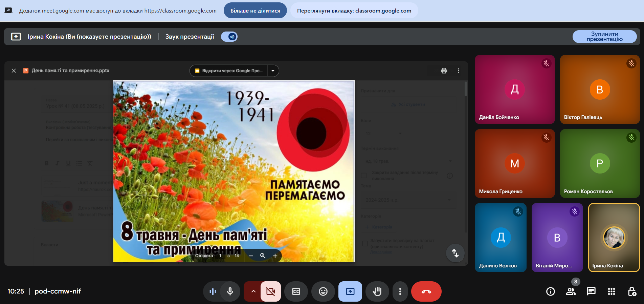Screen dimensions: 644x304
Task: Mute the microphone
Action: coord(230,291)
